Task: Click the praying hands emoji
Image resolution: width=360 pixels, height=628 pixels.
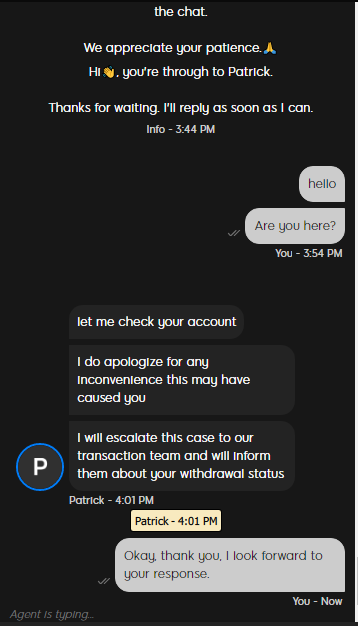Action: [270, 48]
